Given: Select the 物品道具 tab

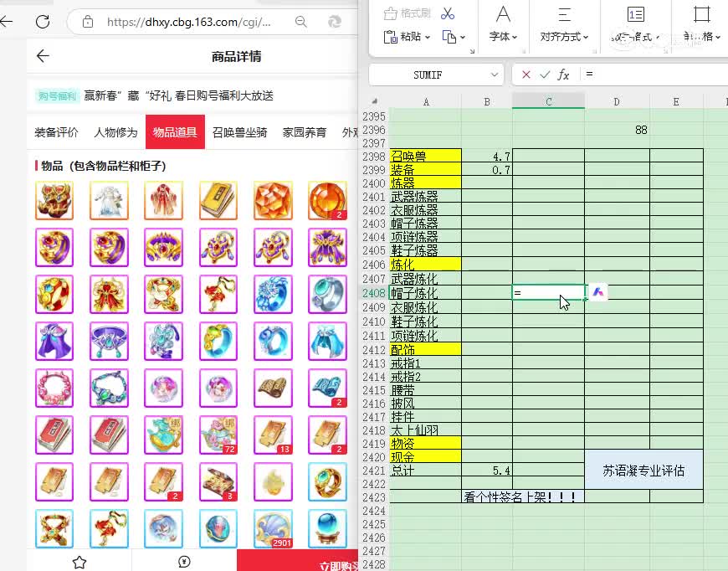Looking at the screenshot, I should click(175, 132).
